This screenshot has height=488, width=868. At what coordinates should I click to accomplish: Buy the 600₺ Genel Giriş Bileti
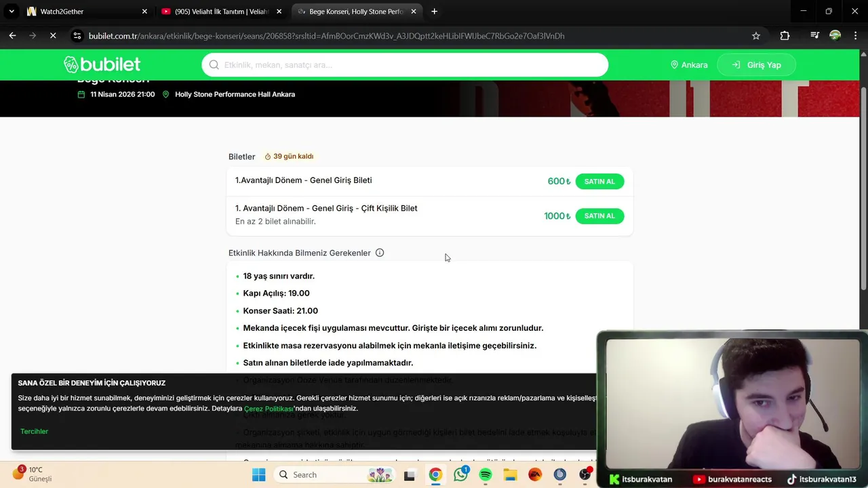point(599,182)
